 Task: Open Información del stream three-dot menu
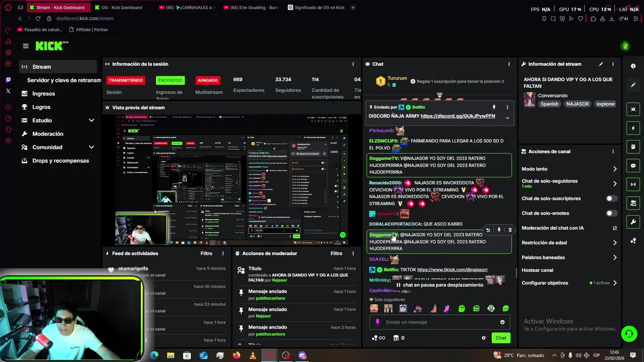point(613,64)
